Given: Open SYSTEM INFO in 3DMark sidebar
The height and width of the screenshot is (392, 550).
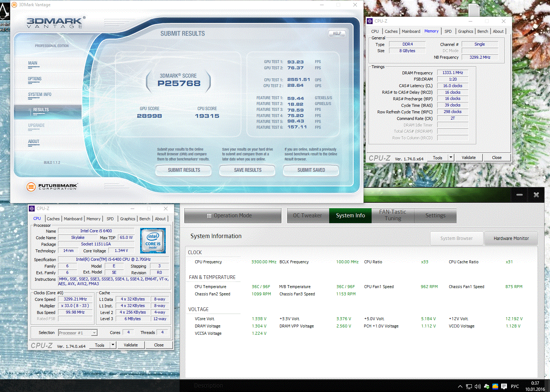Looking at the screenshot, I should (x=40, y=94).
